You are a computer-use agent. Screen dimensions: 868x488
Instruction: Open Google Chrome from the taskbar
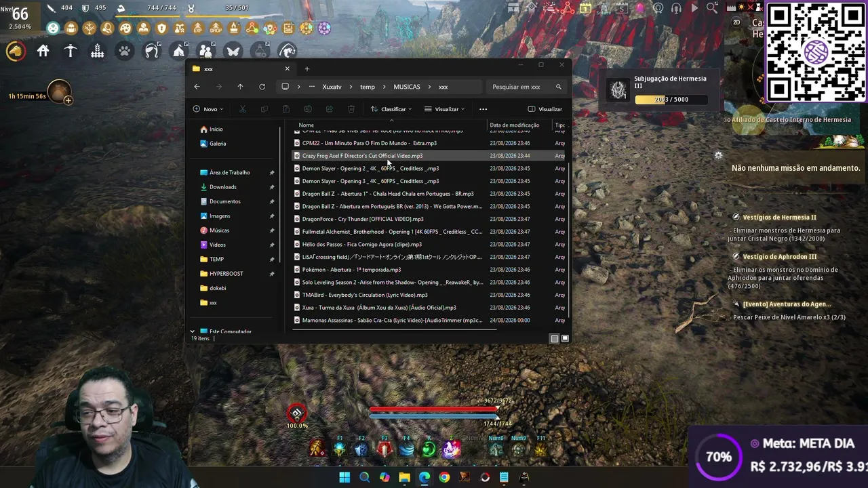[x=444, y=477]
